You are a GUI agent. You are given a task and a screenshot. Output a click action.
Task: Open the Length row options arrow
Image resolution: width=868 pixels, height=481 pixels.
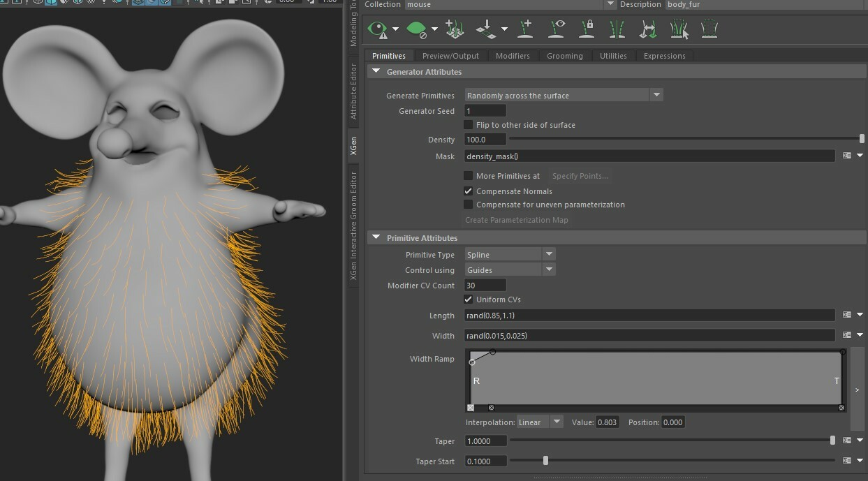click(860, 315)
